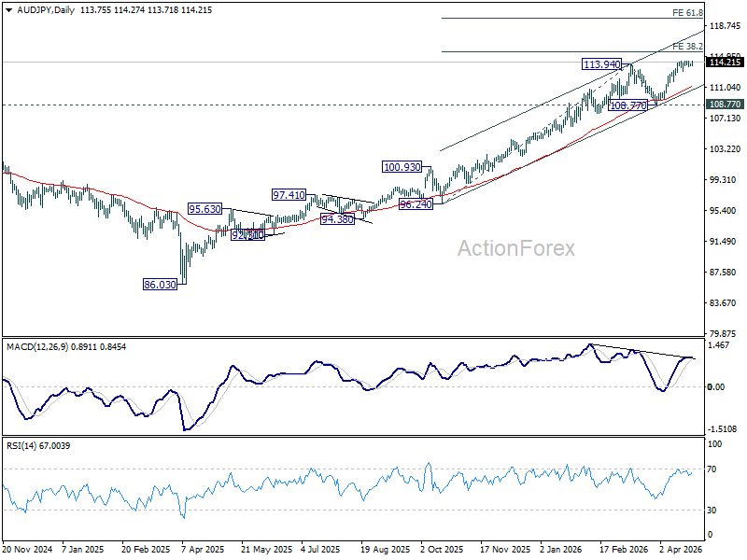Select the RSI(14) 67.0039 indicator label
Viewport: 747px width, 560px height.
click(38, 446)
